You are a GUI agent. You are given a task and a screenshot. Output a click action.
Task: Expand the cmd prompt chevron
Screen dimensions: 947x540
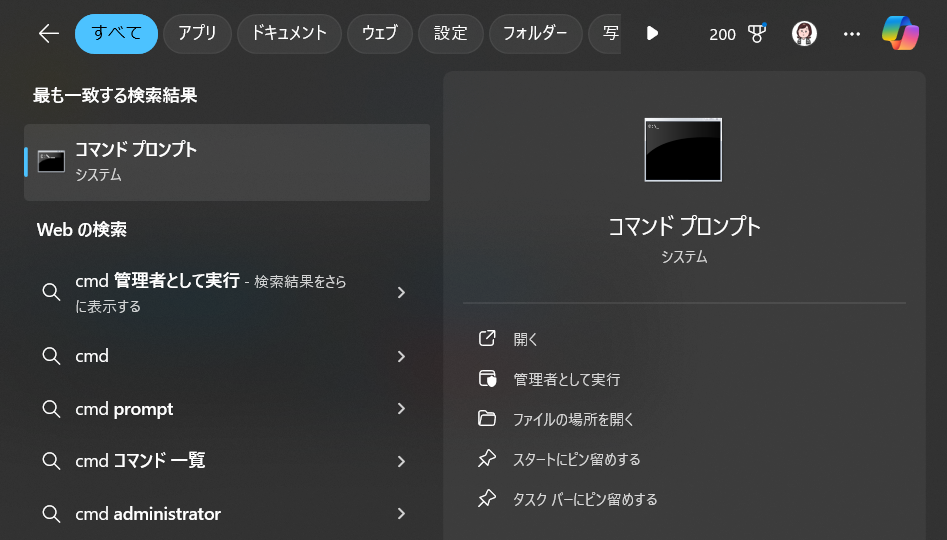pyautogui.click(x=401, y=409)
